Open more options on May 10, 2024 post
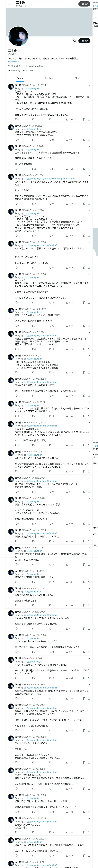 (89, 85)
